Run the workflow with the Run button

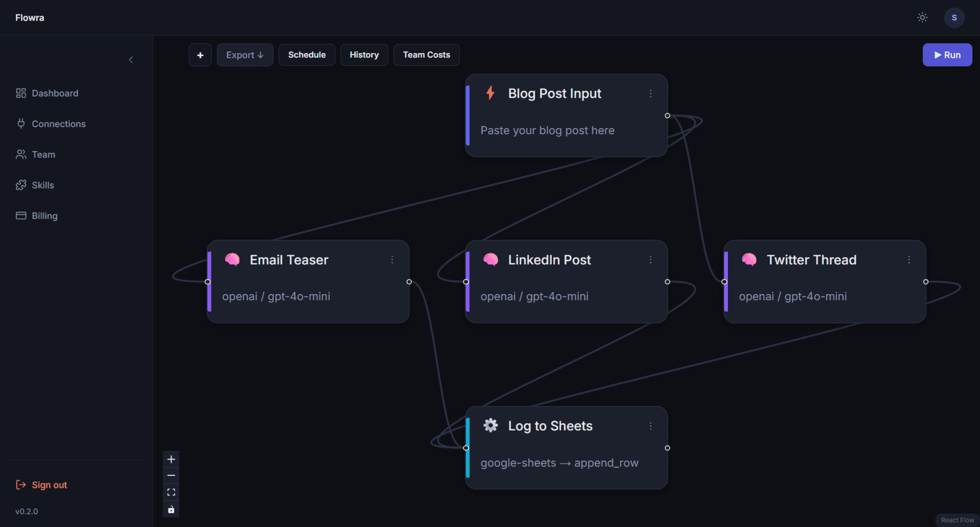(x=947, y=55)
